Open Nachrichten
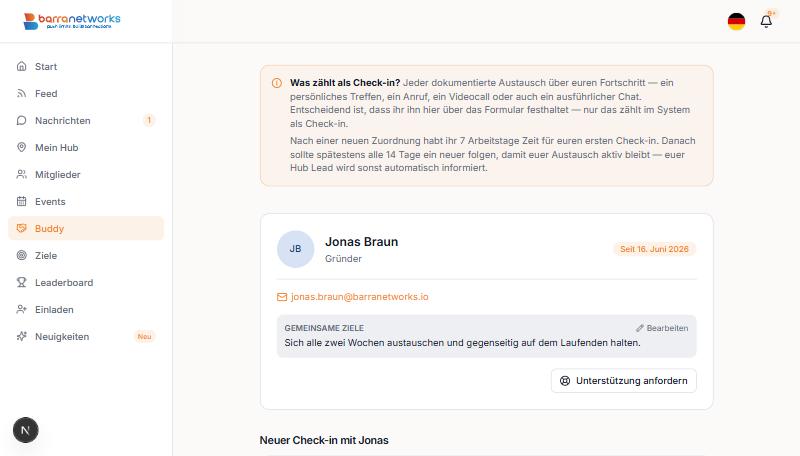 pos(86,120)
